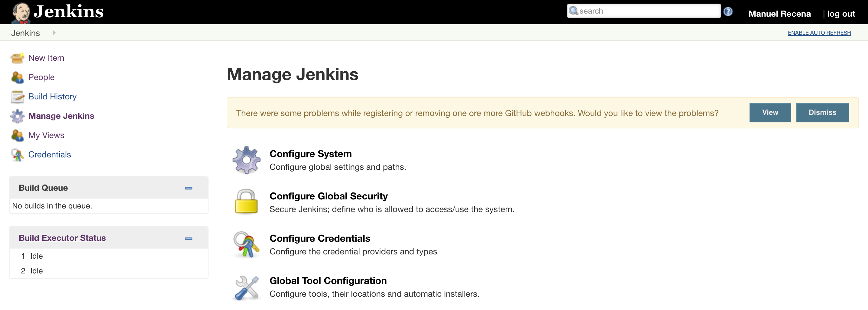Open Credentials from the sidebar
The image size is (868, 310).
coord(50,154)
